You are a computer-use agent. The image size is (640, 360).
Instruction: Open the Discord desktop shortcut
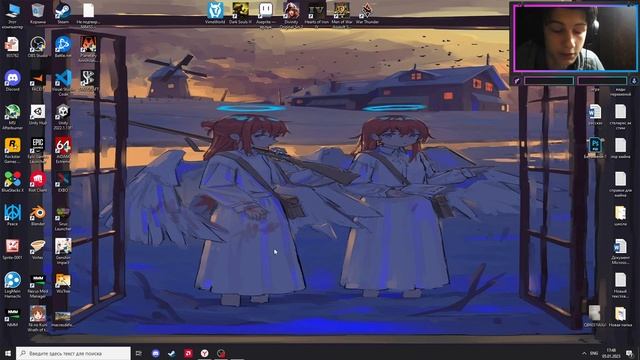point(12,80)
